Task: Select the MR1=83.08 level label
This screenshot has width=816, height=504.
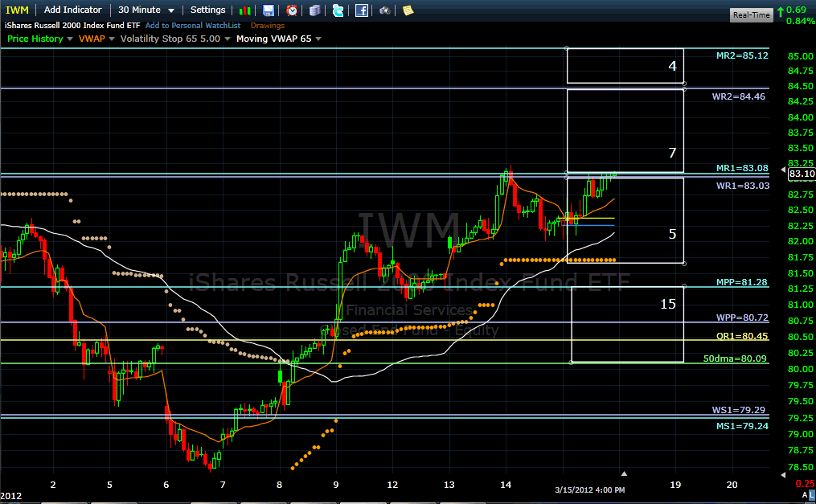Action: (742, 167)
